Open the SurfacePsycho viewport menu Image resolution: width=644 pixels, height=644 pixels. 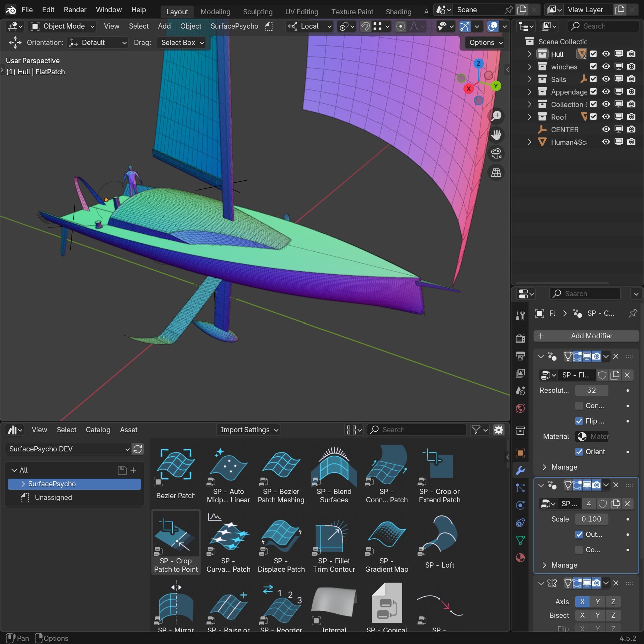pyautogui.click(x=234, y=26)
